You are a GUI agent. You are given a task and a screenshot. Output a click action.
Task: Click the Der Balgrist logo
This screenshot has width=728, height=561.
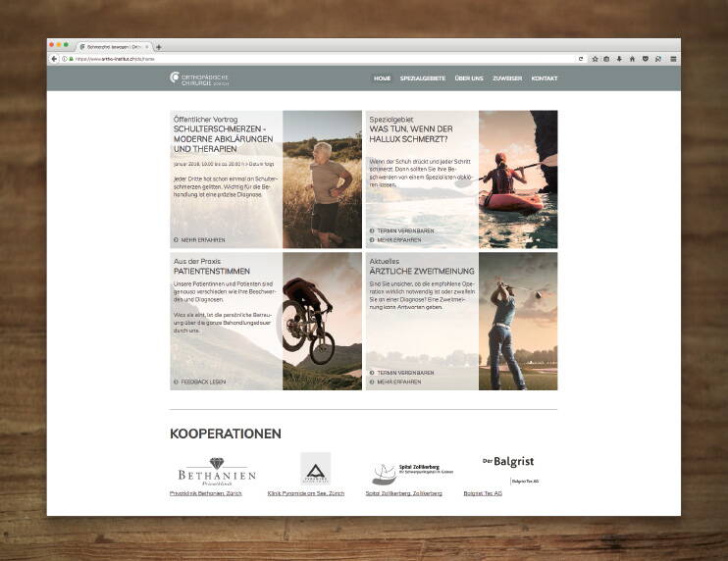click(508, 461)
